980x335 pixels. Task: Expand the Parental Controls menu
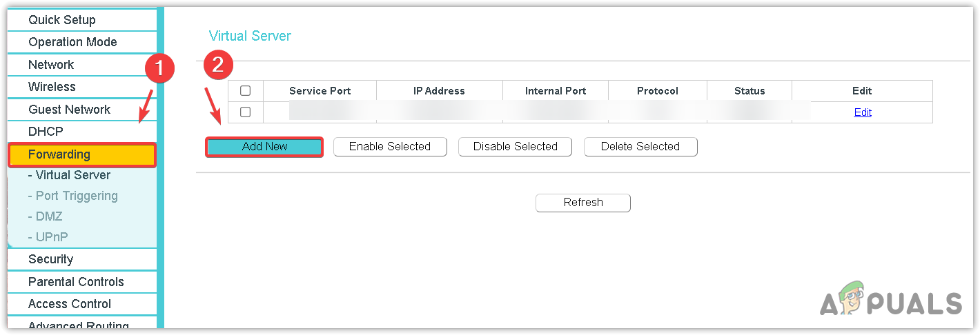pyautogui.click(x=76, y=282)
